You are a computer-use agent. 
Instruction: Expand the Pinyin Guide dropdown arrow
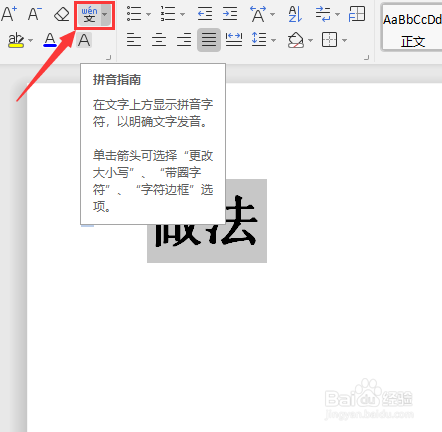click(x=105, y=15)
